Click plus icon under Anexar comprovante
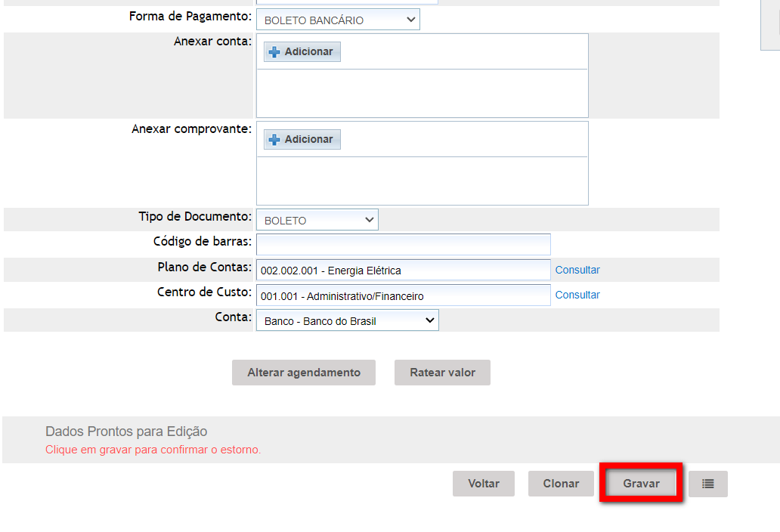 coord(274,140)
